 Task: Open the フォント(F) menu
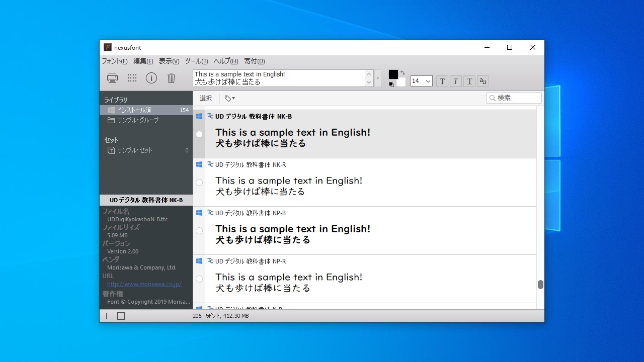(x=115, y=61)
